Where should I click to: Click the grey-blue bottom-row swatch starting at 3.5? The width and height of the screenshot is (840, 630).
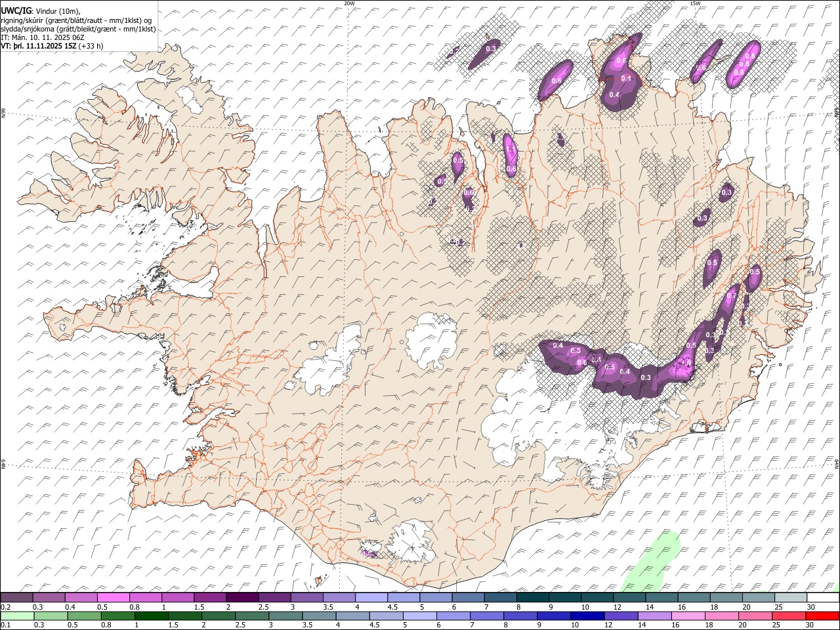point(319,616)
